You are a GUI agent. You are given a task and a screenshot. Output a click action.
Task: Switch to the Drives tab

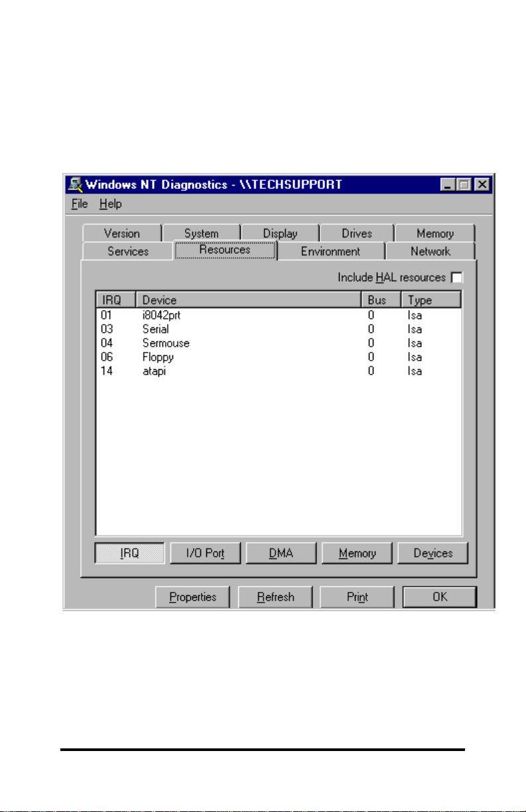pos(357,233)
